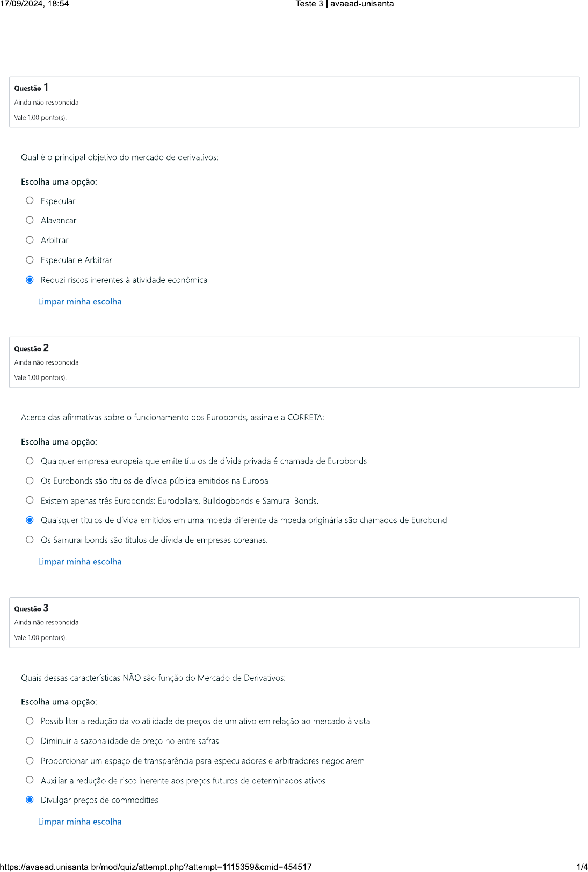Clear choice for Questão 2
The height and width of the screenshot is (872, 588).
pyautogui.click(x=79, y=562)
